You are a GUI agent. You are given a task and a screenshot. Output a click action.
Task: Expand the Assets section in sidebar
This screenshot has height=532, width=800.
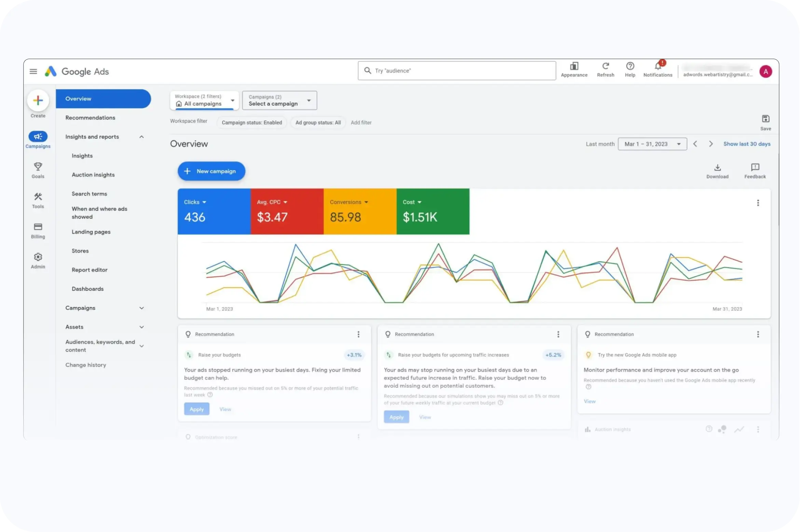point(141,327)
